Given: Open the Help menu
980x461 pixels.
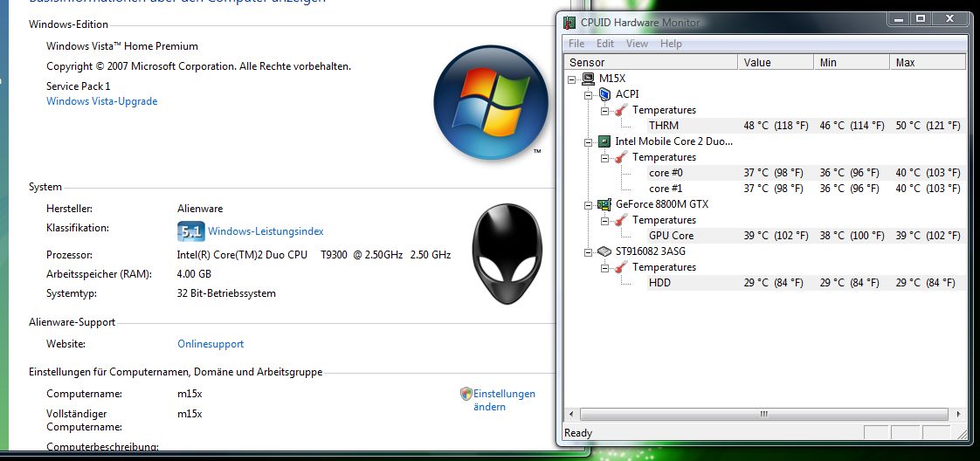Looking at the screenshot, I should (x=671, y=44).
